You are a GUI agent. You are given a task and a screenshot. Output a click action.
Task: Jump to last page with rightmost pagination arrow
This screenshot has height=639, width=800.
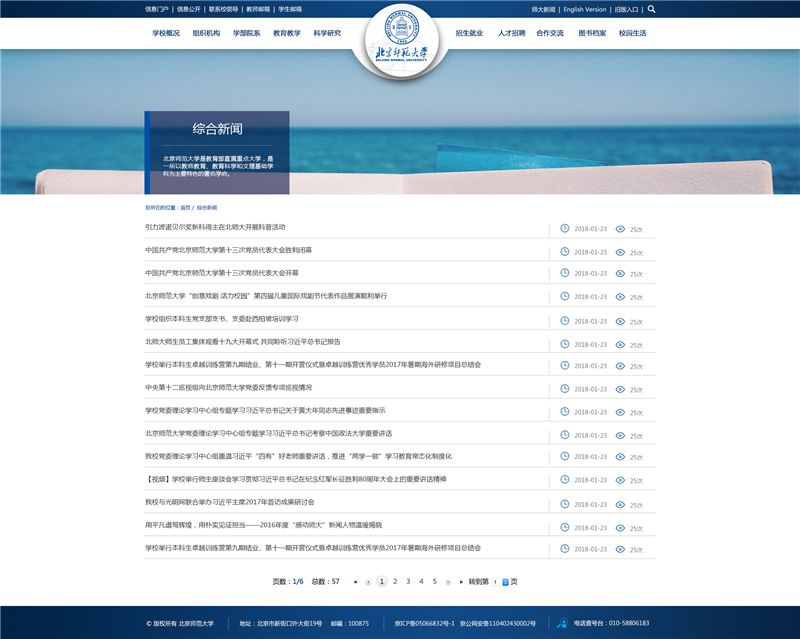click(460, 581)
